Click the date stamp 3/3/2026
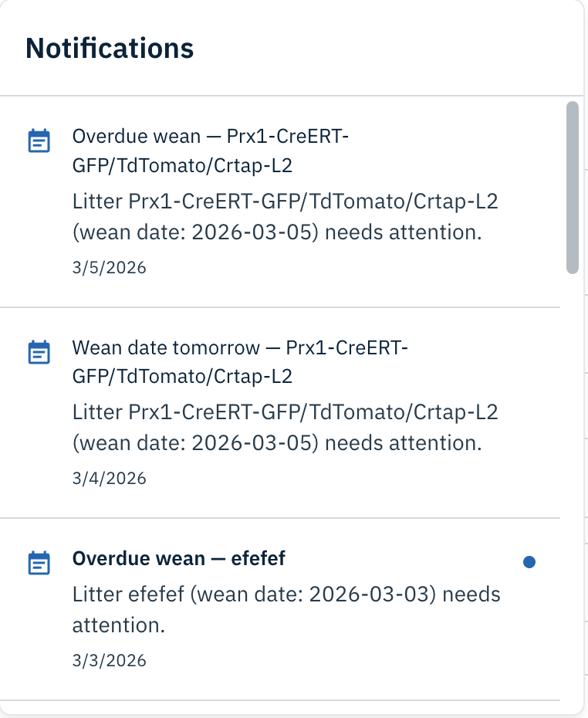588x718 pixels. pos(108,660)
